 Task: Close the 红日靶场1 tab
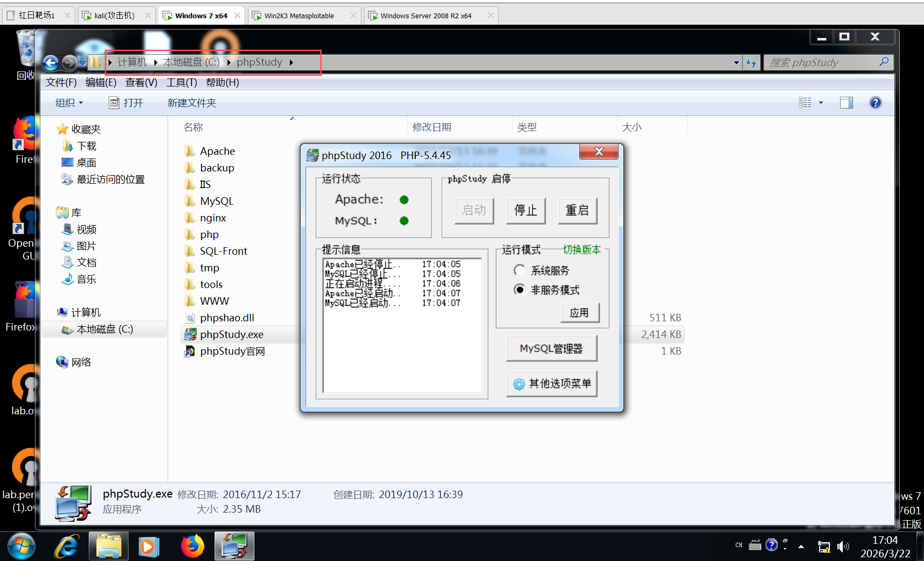click(x=67, y=16)
